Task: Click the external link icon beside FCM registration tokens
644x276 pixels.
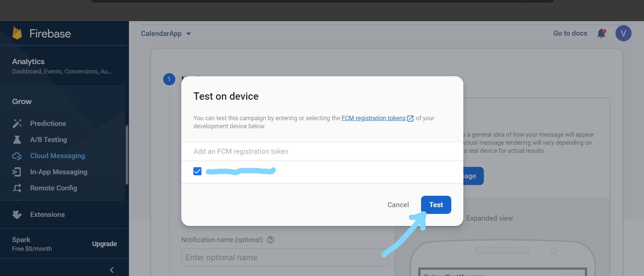Action: click(410, 118)
